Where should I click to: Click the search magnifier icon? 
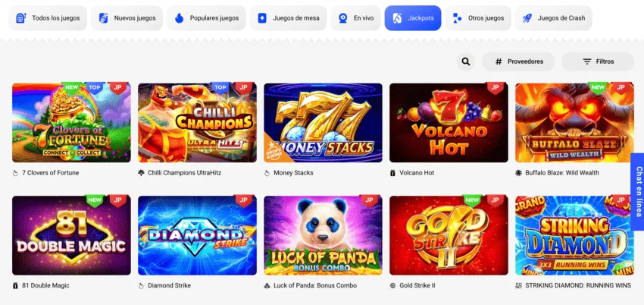point(466,61)
